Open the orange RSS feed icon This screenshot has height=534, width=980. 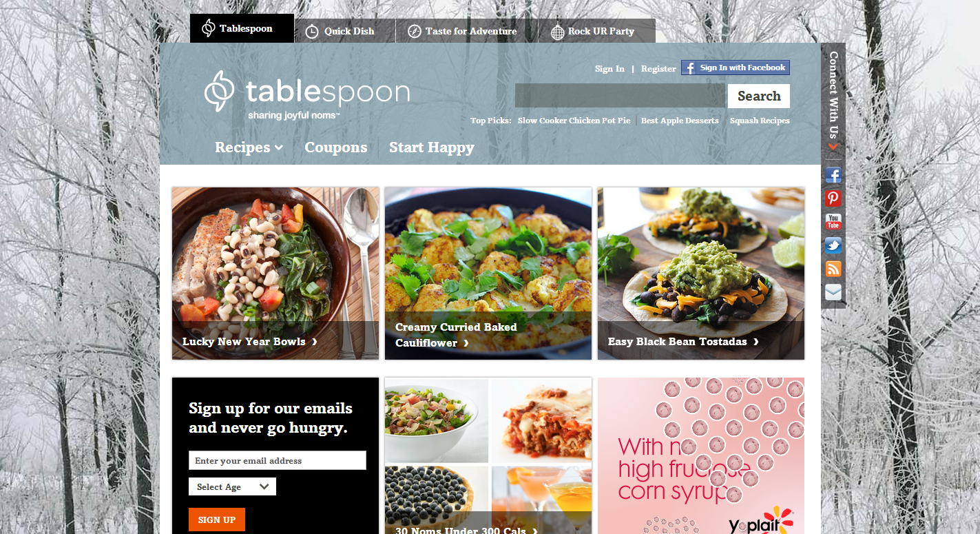coord(833,269)
